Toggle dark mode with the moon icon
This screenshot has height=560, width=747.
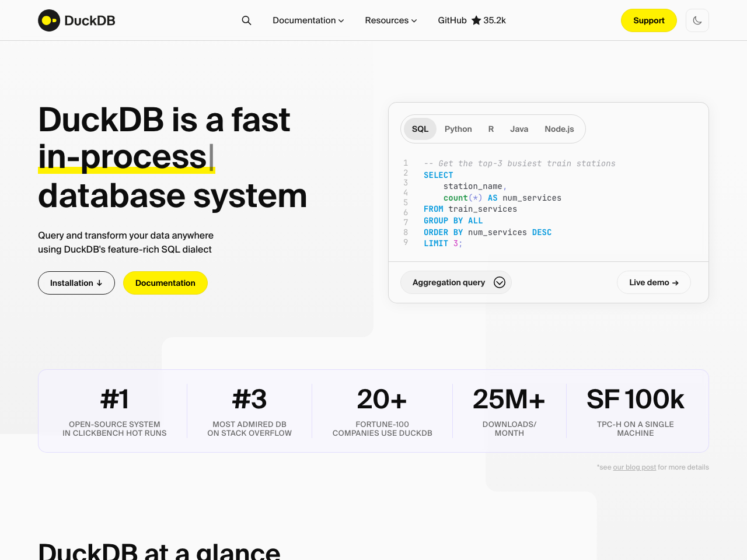tap(697, 20)
